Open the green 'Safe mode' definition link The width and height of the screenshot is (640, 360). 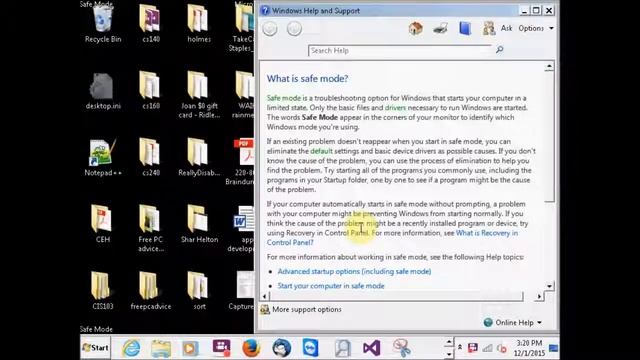point(284,98)
